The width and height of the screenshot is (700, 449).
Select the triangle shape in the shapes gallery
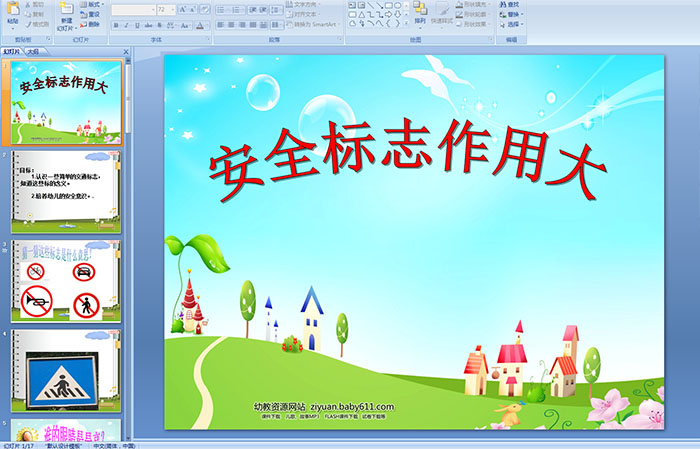tap(362, 15)
